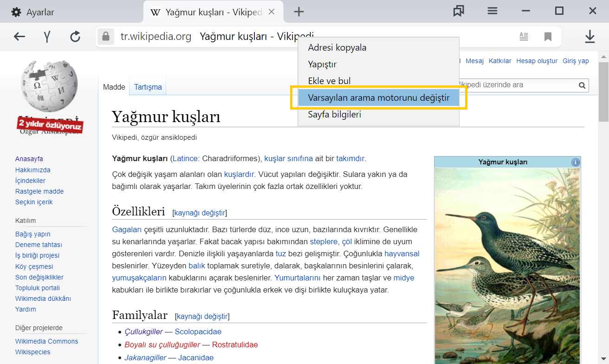The height and width of the screenshot is (364, 609).
Task: Open the red Boyalı su çulluğugiller link
Action: (162, 344)
